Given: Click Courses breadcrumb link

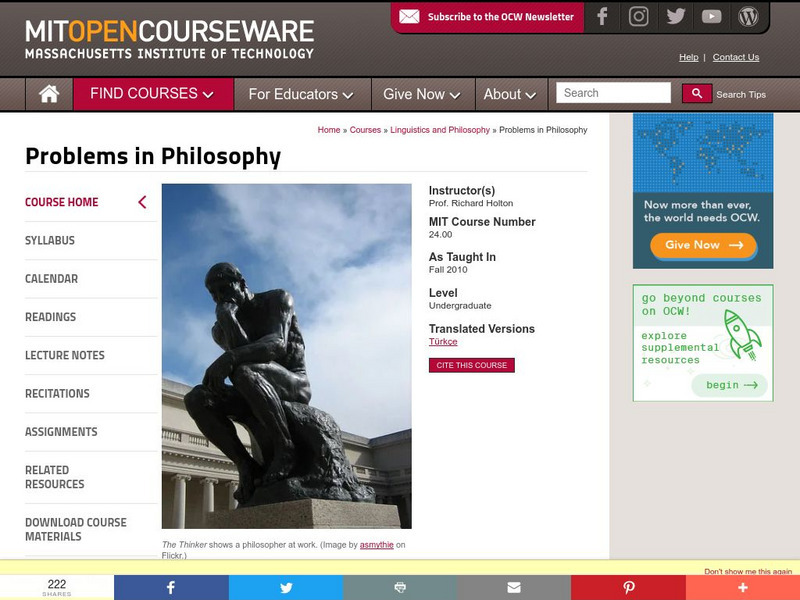Looking at the screenshot, I should (x=365, y=130).
